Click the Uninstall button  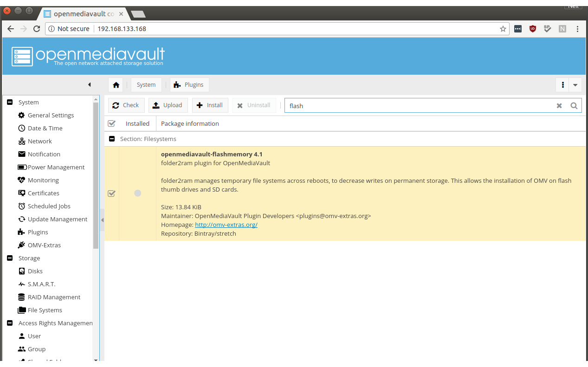(254, 105)
